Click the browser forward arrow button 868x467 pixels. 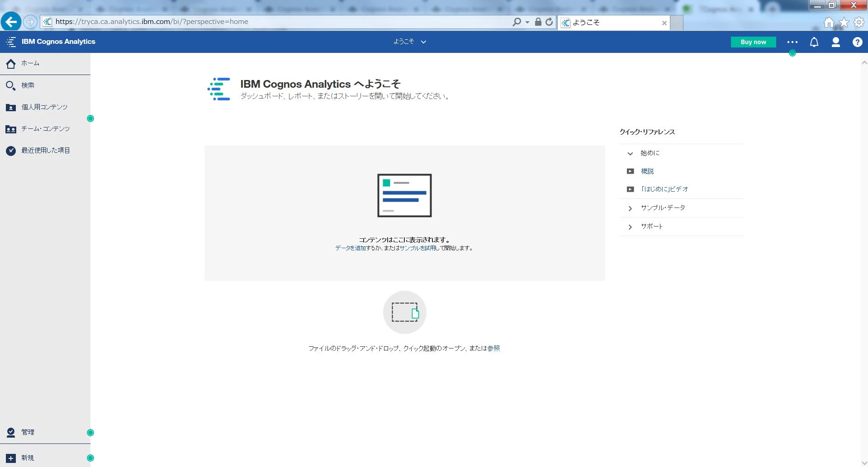(30, 22)
